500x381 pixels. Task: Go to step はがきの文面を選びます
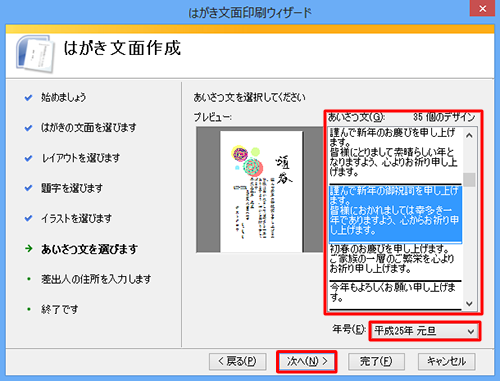[89, 128]
